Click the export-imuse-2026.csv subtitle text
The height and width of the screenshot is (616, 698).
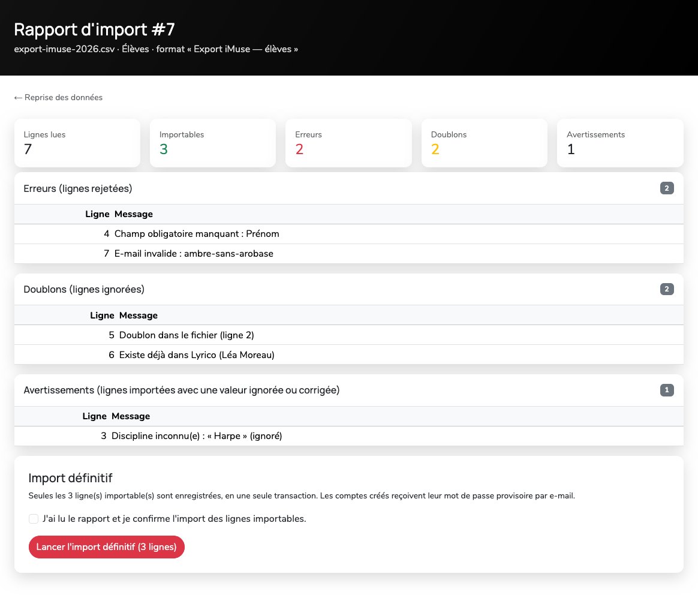pyautogui.click(x=156, y=49)
